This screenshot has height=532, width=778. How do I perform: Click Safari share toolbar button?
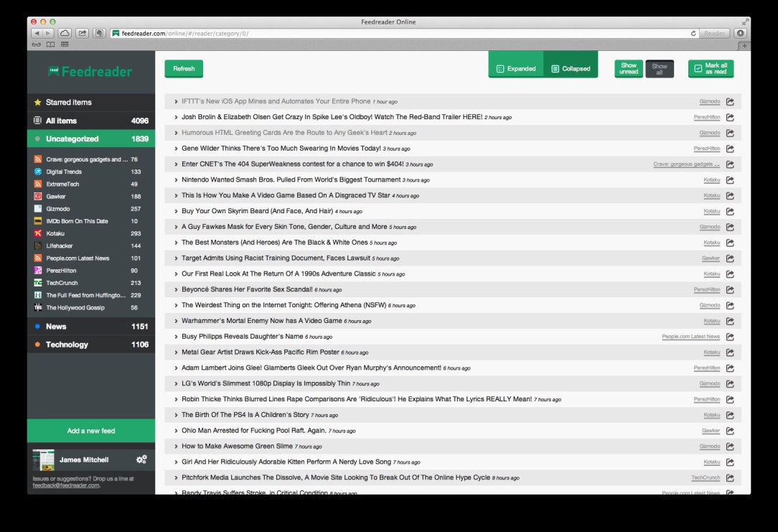[x=83, y=33]
